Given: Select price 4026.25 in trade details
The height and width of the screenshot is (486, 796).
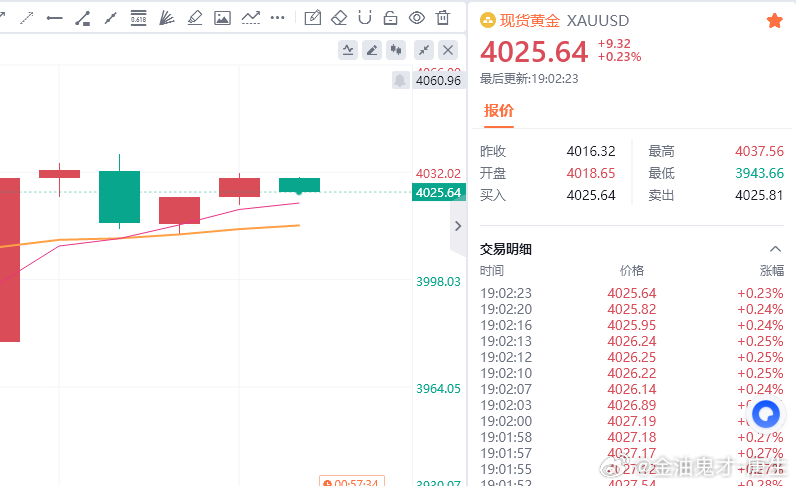Looking at the screenshot, I should click(632, 357).
